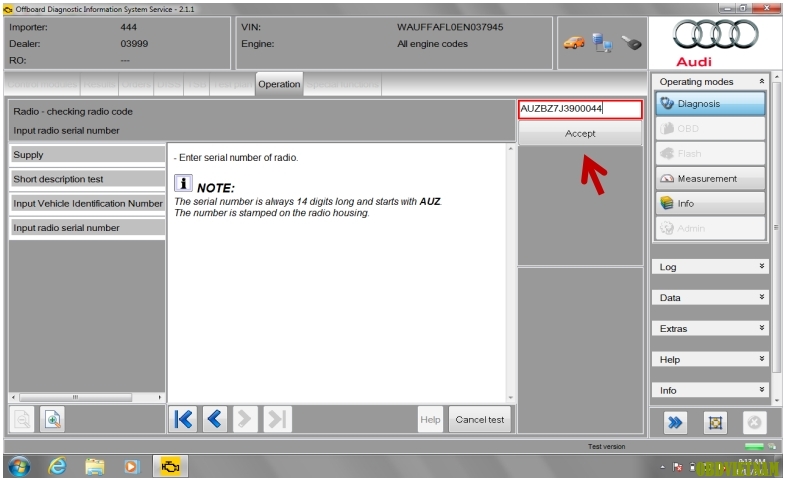Screen dimensions: 786x480
Task: Click the Cancel test button
Action: click(x=480, y=419)
